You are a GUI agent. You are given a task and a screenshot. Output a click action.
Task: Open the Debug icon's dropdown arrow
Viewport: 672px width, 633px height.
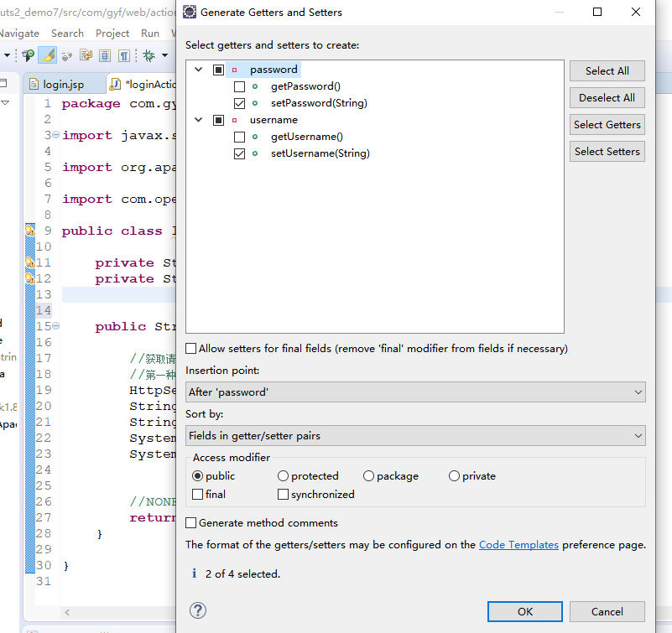coord(164,55)
